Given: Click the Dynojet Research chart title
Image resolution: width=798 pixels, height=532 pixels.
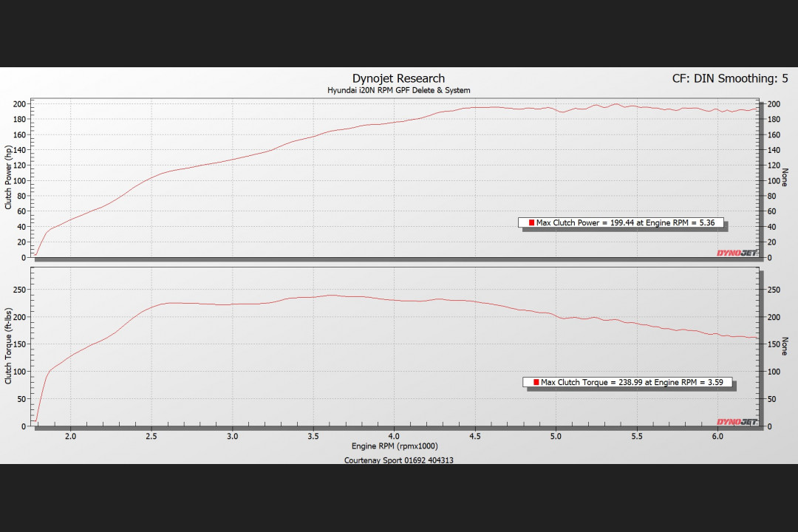Looking at the screenshot, I should click(398, 78).
